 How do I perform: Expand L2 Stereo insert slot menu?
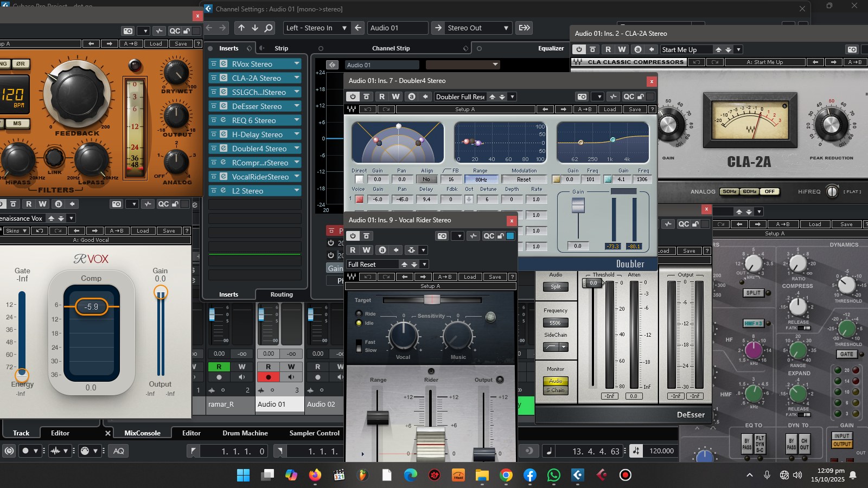point(297,191)
